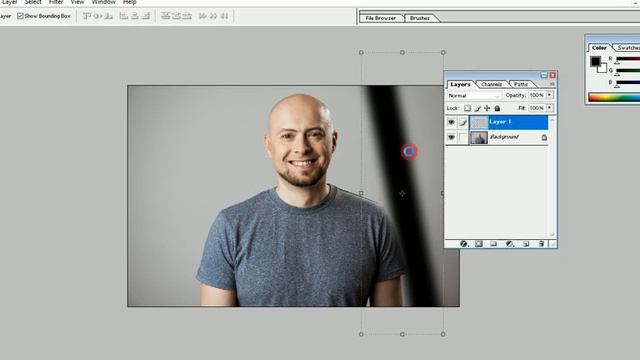Click brush indicator beside Layer 1
The height and width of the screenshot is (360, 640).
462,122
